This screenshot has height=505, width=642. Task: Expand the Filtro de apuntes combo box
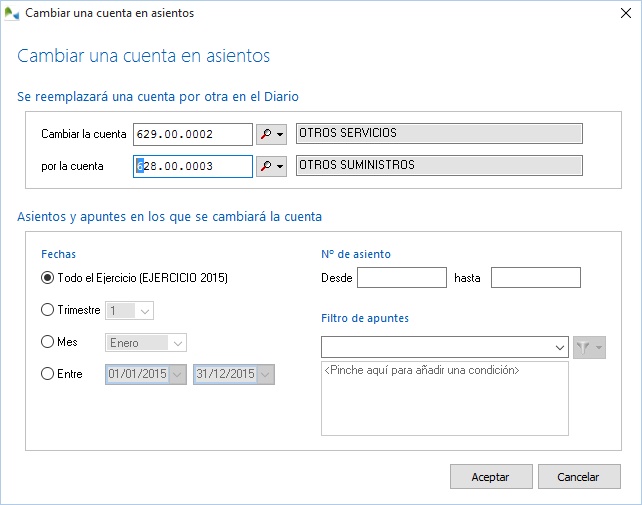pos(559,347)
